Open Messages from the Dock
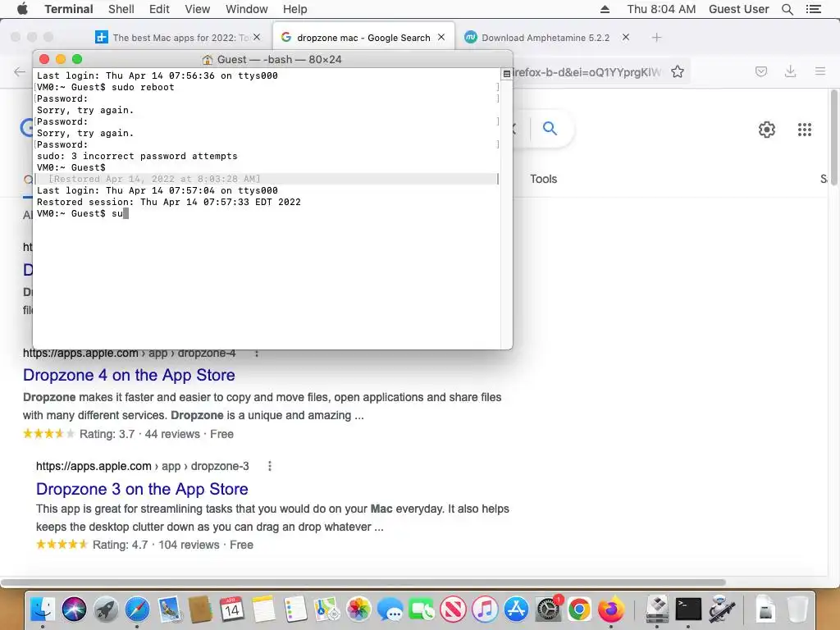 click(390, 609)
